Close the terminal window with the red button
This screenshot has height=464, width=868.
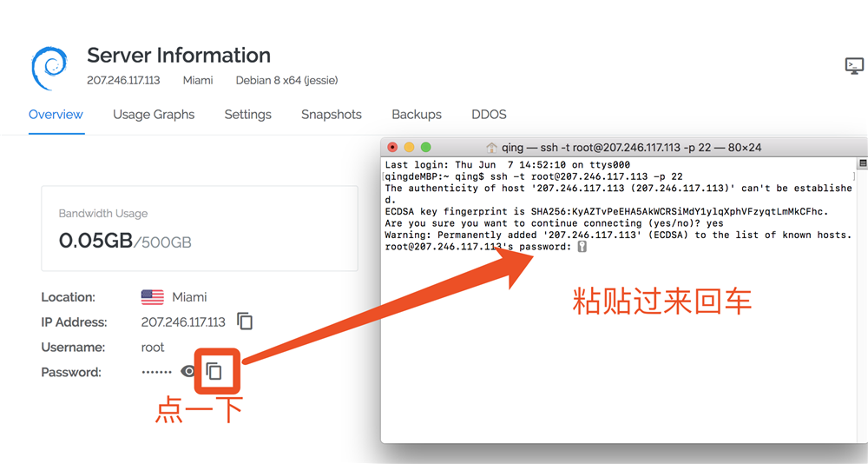(392, 147)
